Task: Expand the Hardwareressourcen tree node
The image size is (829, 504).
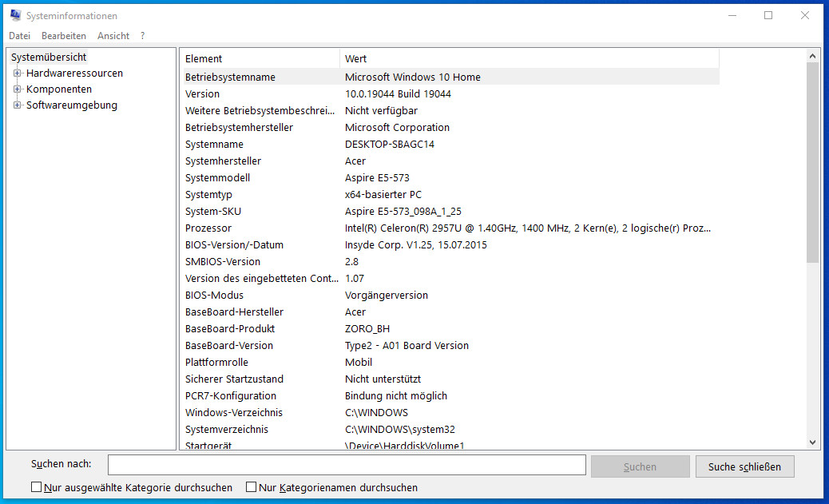Action: [18, 73]
